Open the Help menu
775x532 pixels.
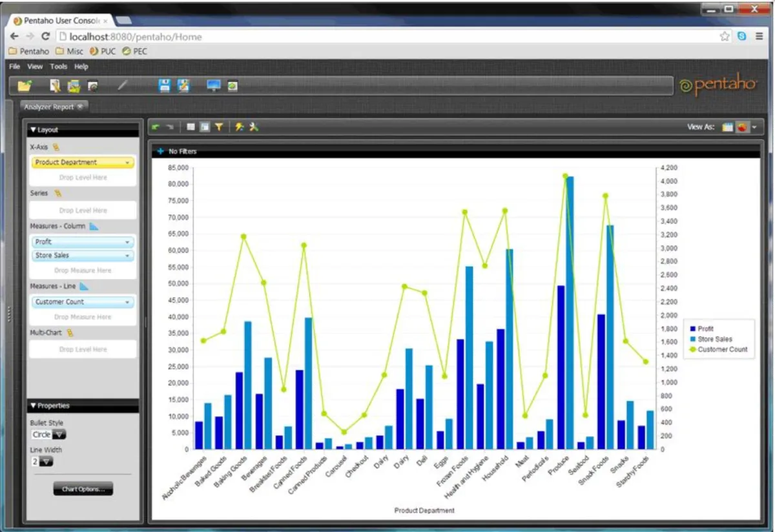click(x=81, y=66)
